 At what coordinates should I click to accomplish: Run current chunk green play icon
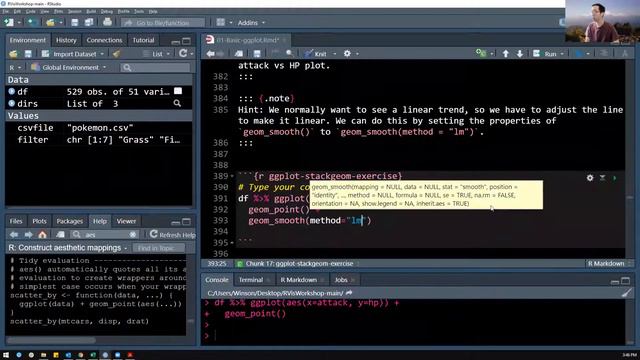tap(615, 178)
